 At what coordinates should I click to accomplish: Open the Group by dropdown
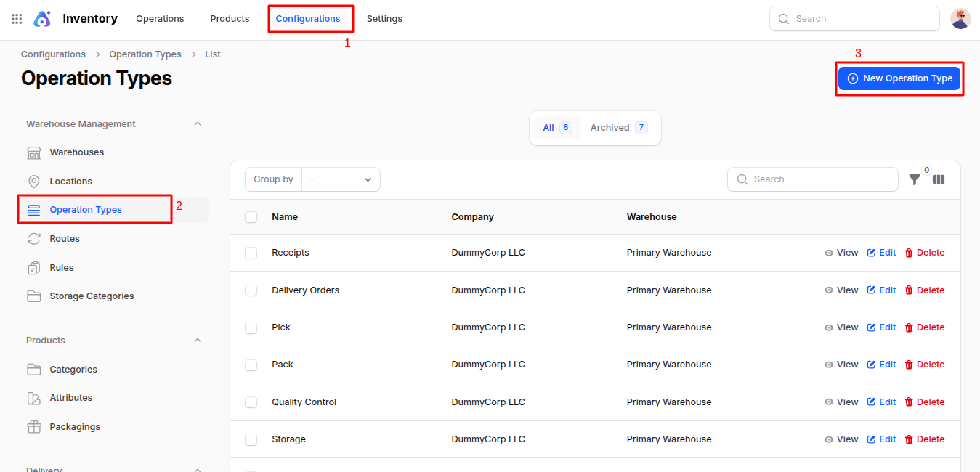point(341,179)
